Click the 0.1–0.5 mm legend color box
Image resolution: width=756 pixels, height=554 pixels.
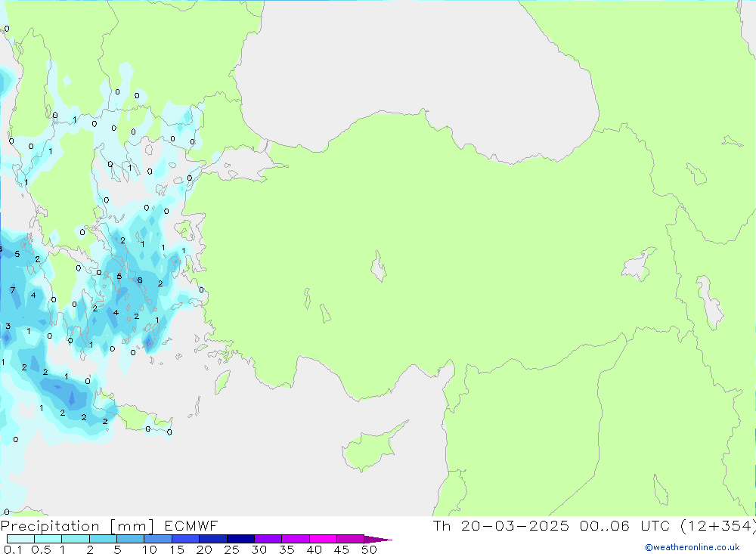click(x=20, y=539)
